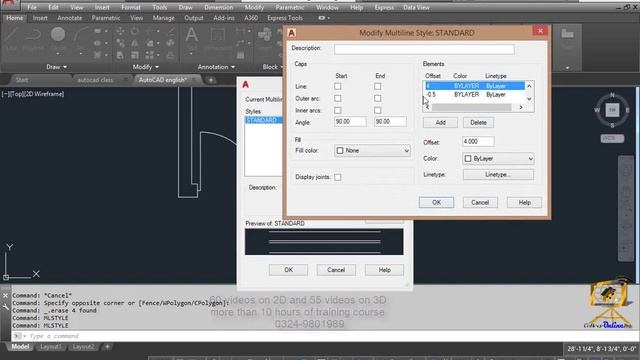Viewport: 640px width, 360px height.
Task: Click the large Text tool icon
Action: point(191,36)
